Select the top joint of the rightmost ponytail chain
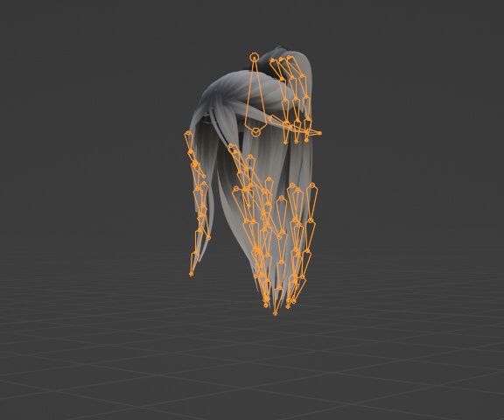 tap(312, 185)
